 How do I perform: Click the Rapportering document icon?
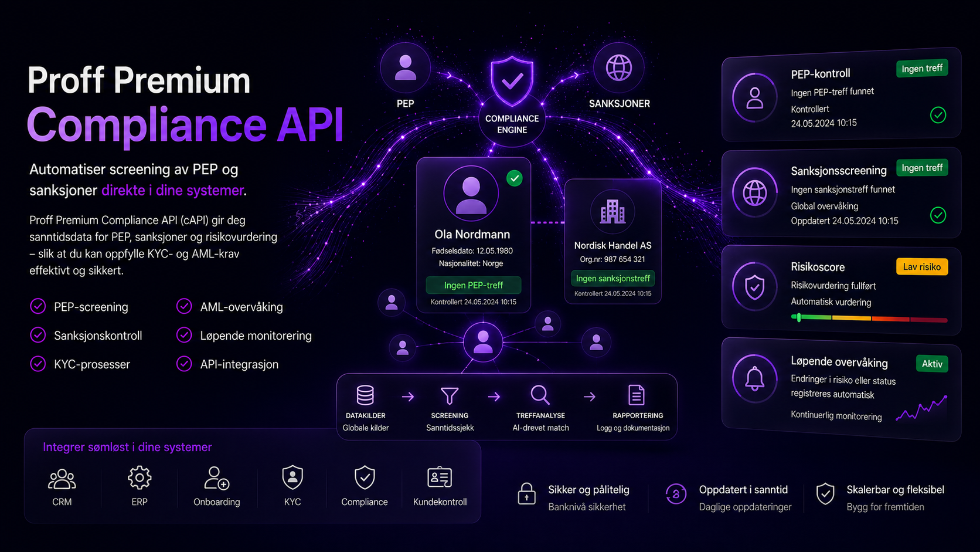(x=637, y=395)
